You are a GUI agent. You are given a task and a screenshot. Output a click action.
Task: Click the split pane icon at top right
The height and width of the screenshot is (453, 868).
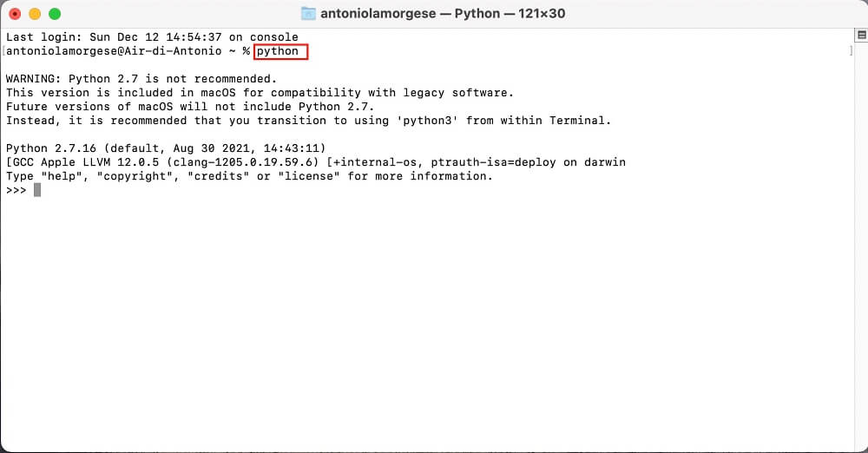click(x=862, y=36)
